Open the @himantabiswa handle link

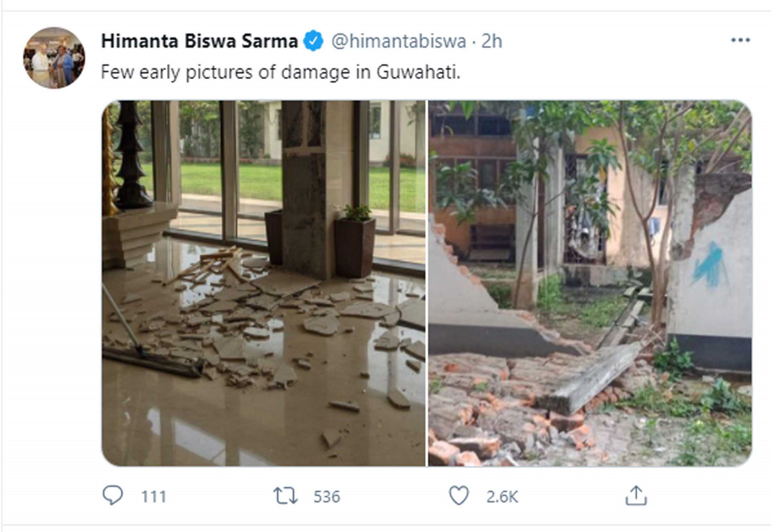[398, 42]
